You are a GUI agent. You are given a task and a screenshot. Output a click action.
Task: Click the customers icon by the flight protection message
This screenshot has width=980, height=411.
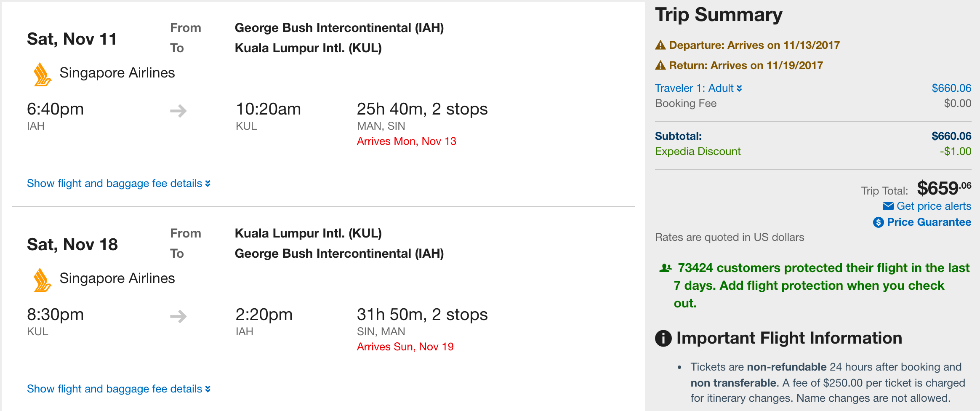(665, 268)
